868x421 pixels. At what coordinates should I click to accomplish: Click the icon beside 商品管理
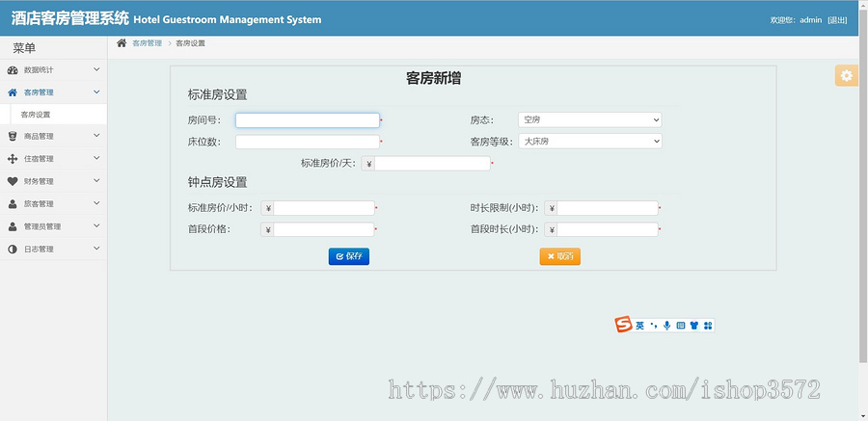(13, 136)
